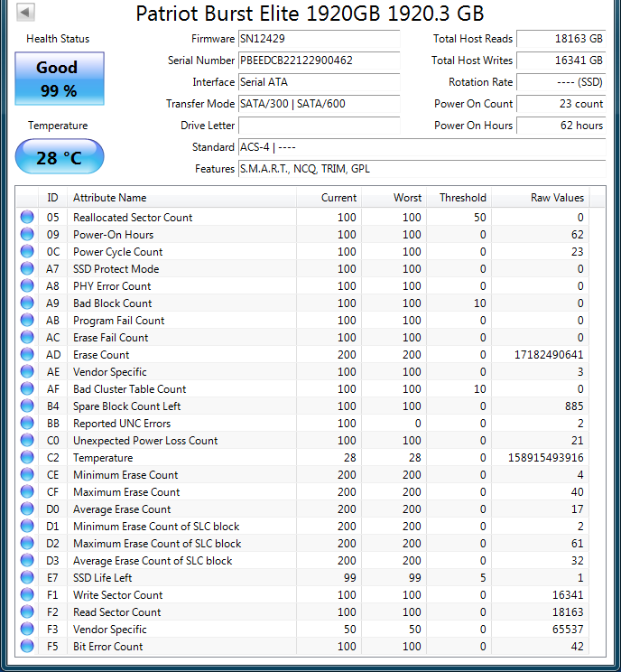Click the Power On Hours value 62 hours

pyautogui.click(x=561, y=126)
